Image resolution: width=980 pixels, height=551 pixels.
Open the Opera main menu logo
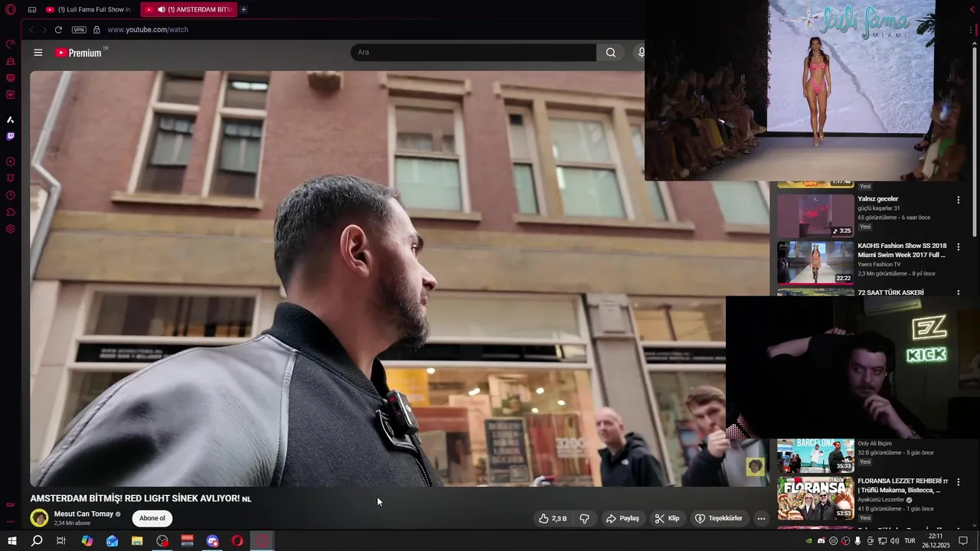pos(11,9)
